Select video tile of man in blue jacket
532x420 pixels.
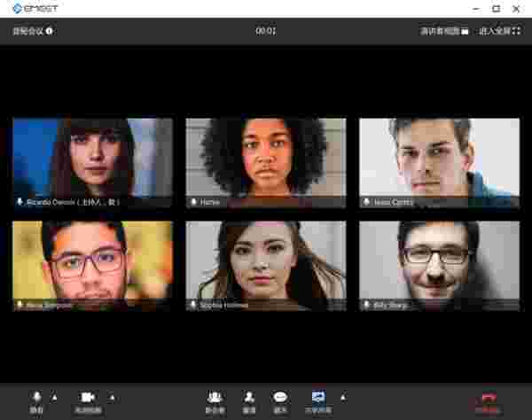(x=440, y=162)
